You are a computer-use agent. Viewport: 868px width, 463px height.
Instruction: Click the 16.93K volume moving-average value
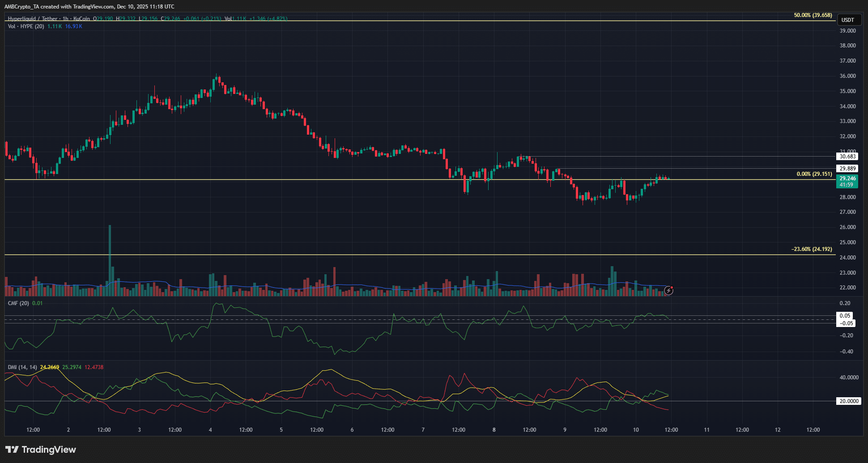[x=73, y=26]
